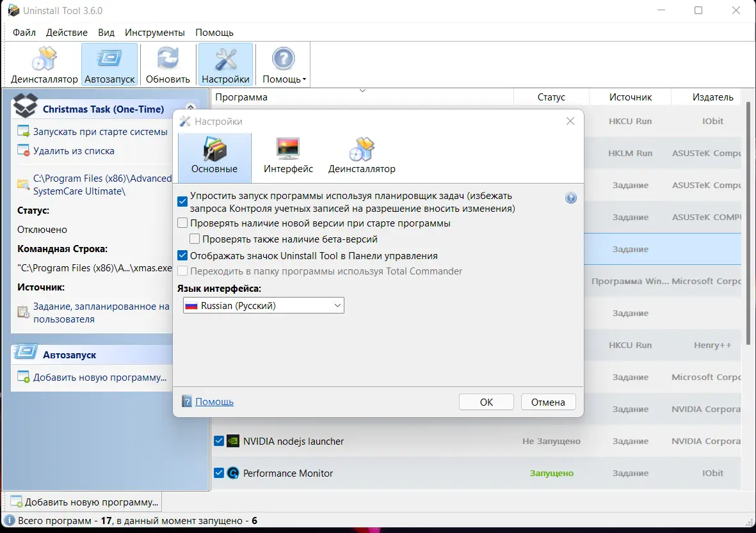
Task: Click the Отключено status text in sidebar
Action: (x=42, y=230)
